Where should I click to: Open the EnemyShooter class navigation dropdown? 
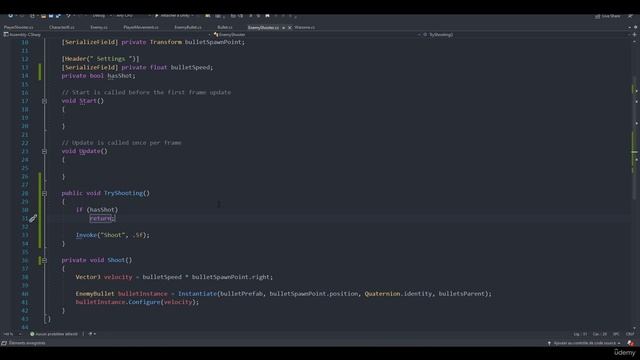(317, 35)
